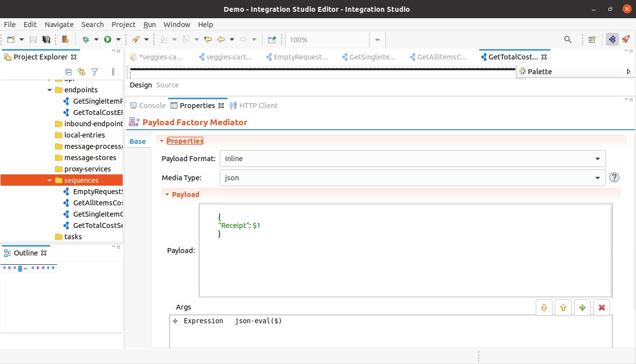The image size is (636, 364).
Task: Toggle Link with Editor in Project Explorer
Action: [x=82, y=72]
